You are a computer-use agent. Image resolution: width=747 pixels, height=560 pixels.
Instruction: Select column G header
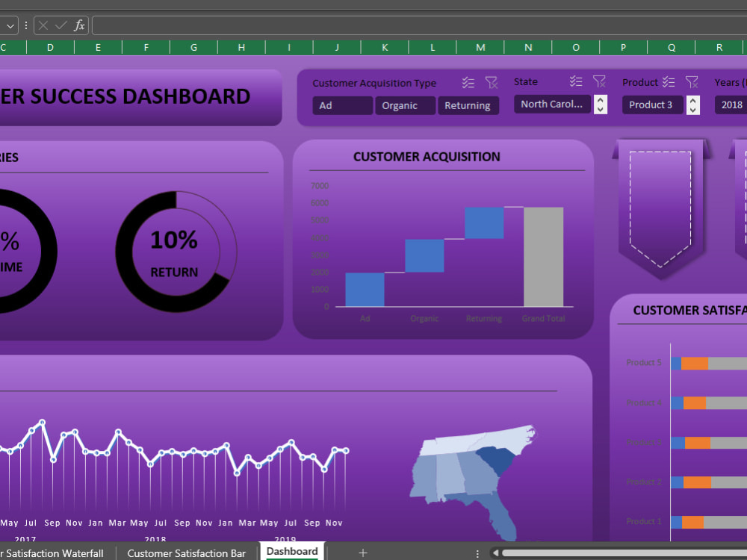click(194, 47)
